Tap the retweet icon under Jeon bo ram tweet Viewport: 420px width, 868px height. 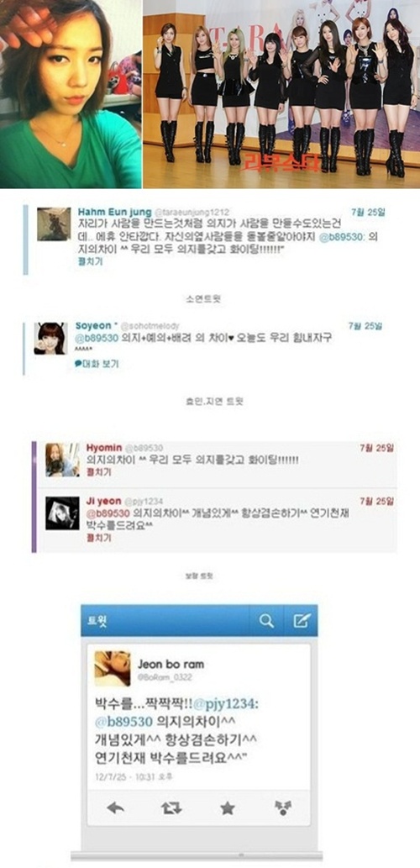171,808
